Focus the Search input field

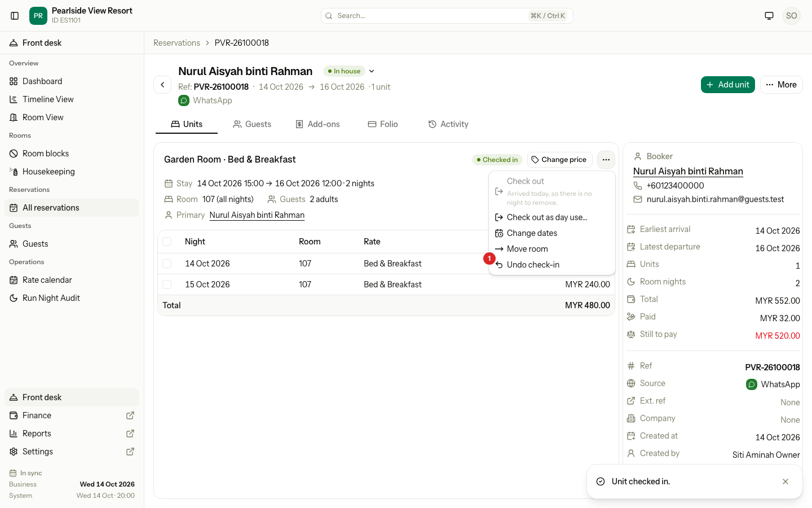(447, 16)
